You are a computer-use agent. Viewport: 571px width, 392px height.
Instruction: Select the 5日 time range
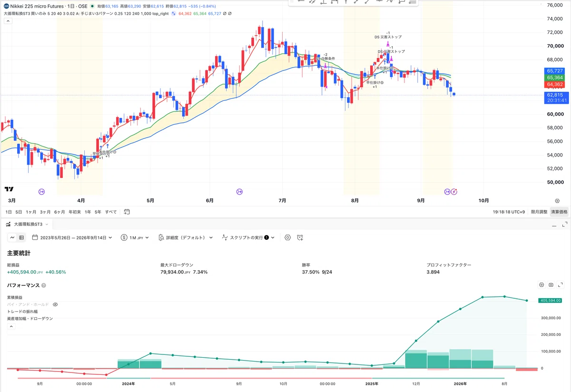pyautogui.click(x=19, y=212)
